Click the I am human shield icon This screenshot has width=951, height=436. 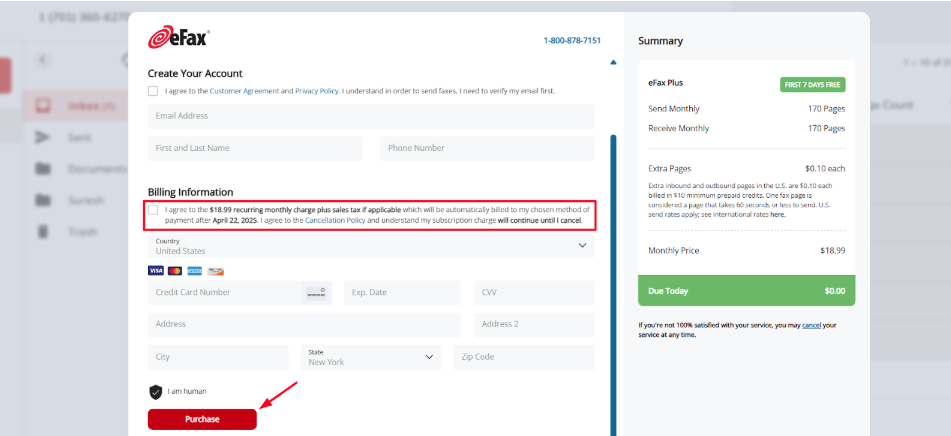coord(156,392)
